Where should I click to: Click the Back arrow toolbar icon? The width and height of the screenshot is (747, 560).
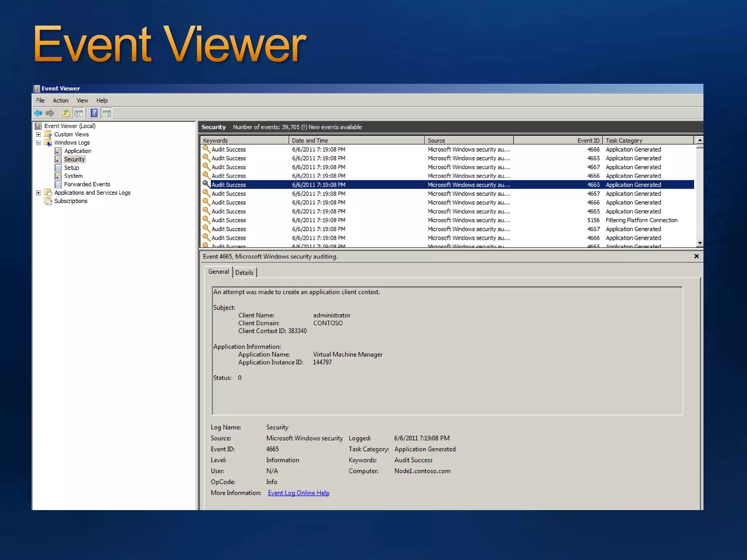tap(38, 113)
